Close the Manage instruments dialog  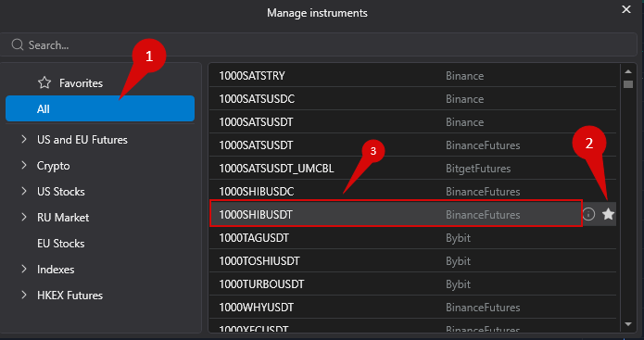(626, 9)
